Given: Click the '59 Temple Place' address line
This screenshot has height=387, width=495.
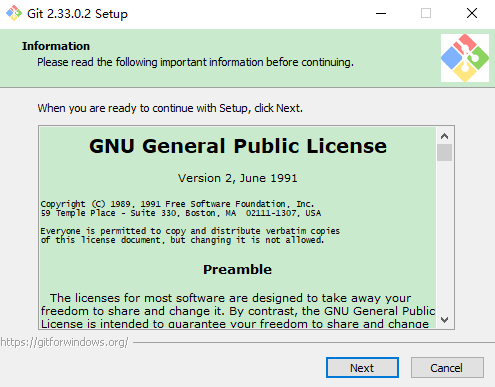Looking at the screenshot, I should [181, 213].
